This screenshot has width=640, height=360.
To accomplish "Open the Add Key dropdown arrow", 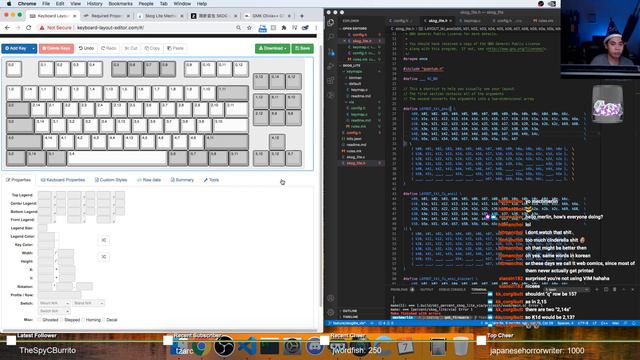I will click(x=33, y=49).
